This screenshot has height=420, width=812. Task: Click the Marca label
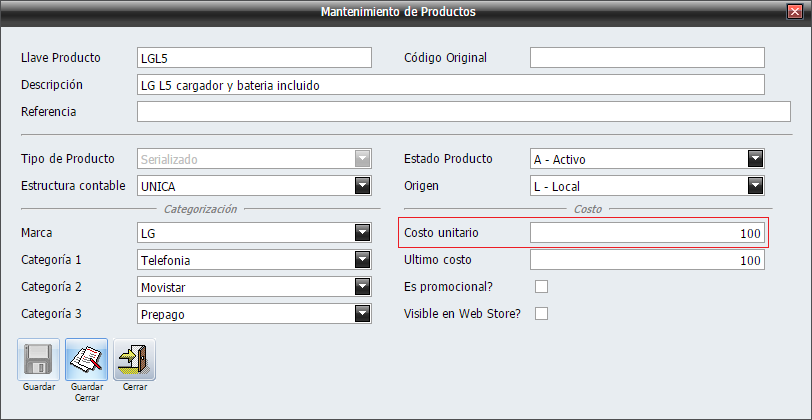[x=36, y=233]
